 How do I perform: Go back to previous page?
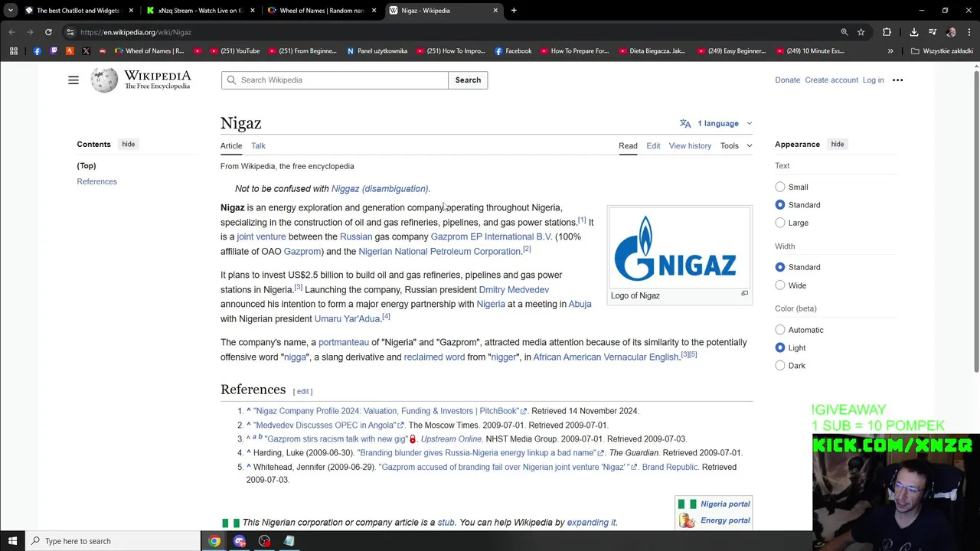pos(11,32)
